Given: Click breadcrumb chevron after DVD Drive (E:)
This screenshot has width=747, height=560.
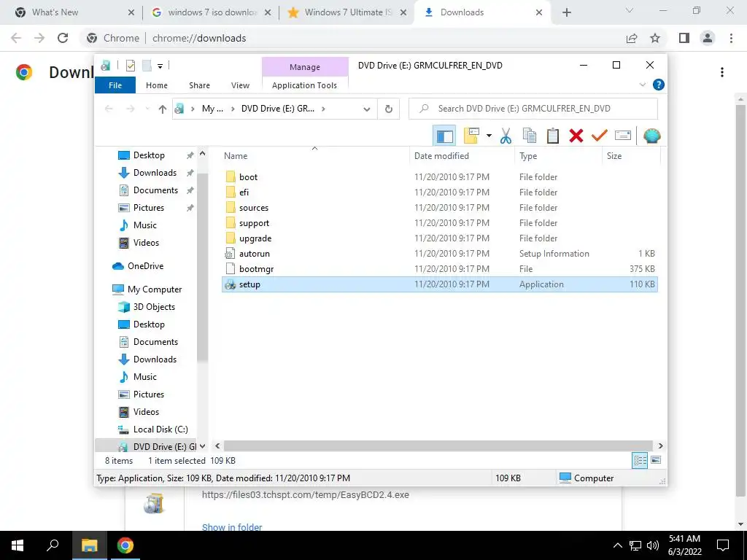Looking at the screenshot, I should (x=323, y=109).
